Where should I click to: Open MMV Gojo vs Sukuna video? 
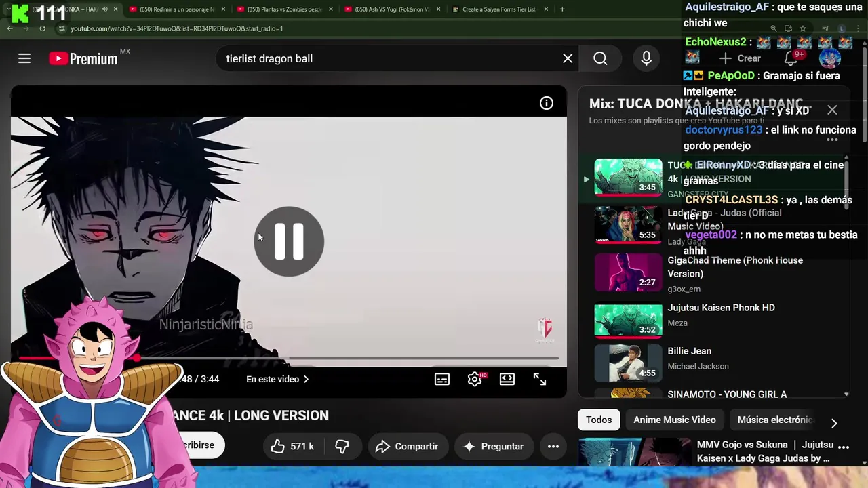764,451
